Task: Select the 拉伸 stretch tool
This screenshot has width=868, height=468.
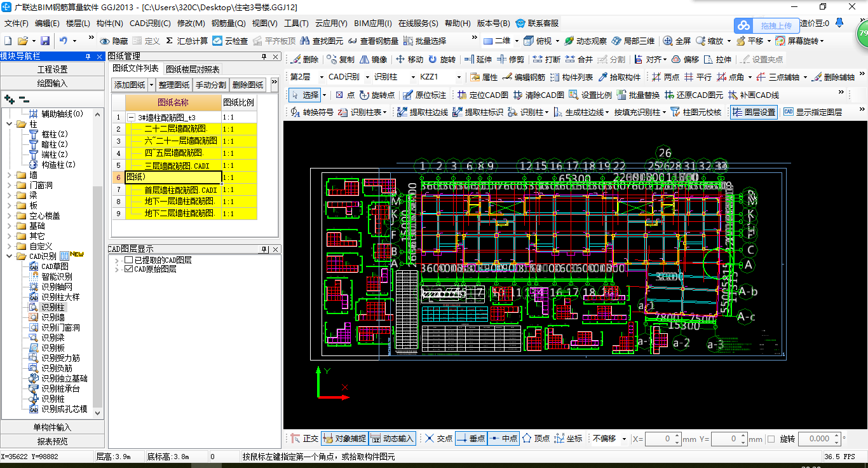Action: pyautogui.click(x=717, y=59)
